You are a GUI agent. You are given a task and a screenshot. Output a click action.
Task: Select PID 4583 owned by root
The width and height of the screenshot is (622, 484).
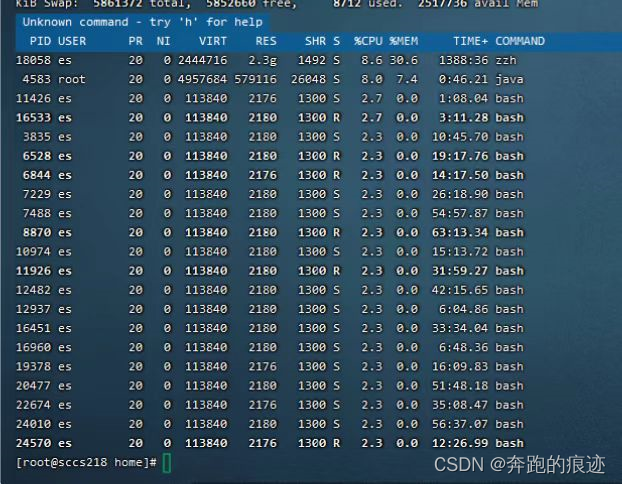pos(36,79)
